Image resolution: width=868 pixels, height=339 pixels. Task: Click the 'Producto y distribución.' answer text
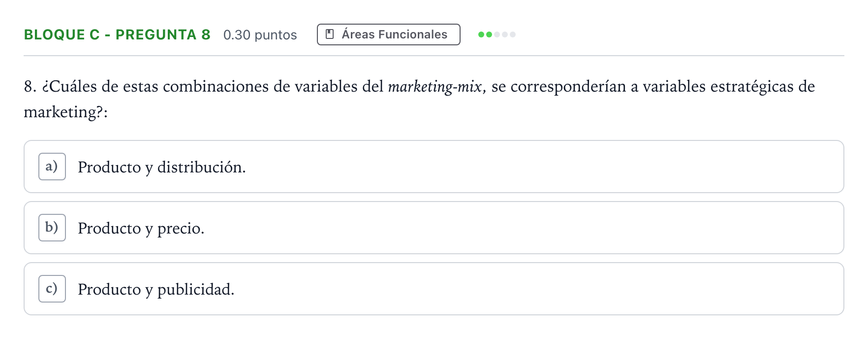[x=162, y=168]
